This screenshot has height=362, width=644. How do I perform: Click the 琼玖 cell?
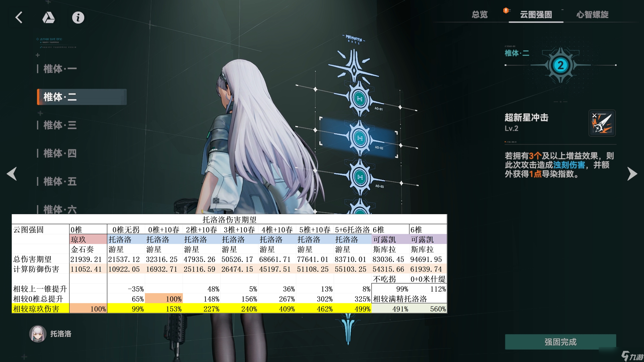point(88,239)
